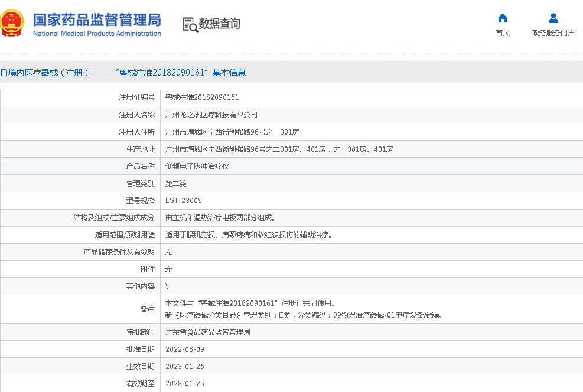Click expiry date 2028-01-25
This screenshot has width=583, height=392.
coord(184,384)
